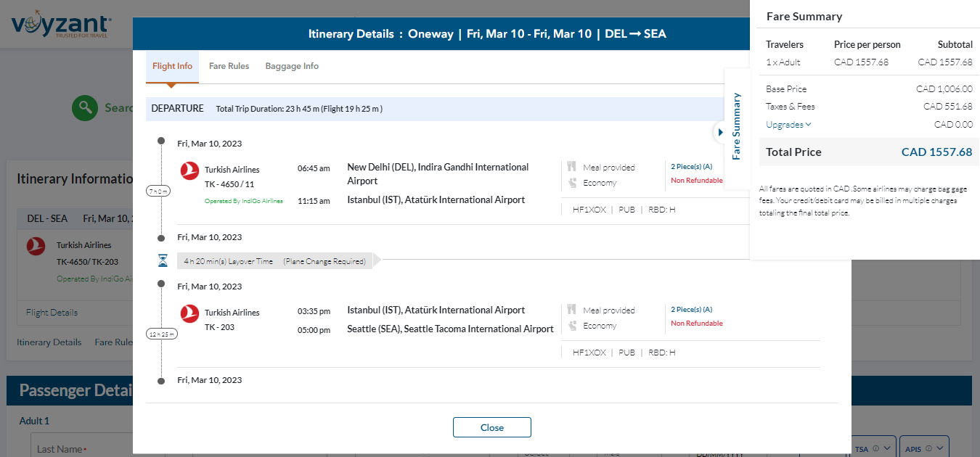Click the Itinerary Details link in background
This screenshot has height=457, width=980.
coord(49,342)
